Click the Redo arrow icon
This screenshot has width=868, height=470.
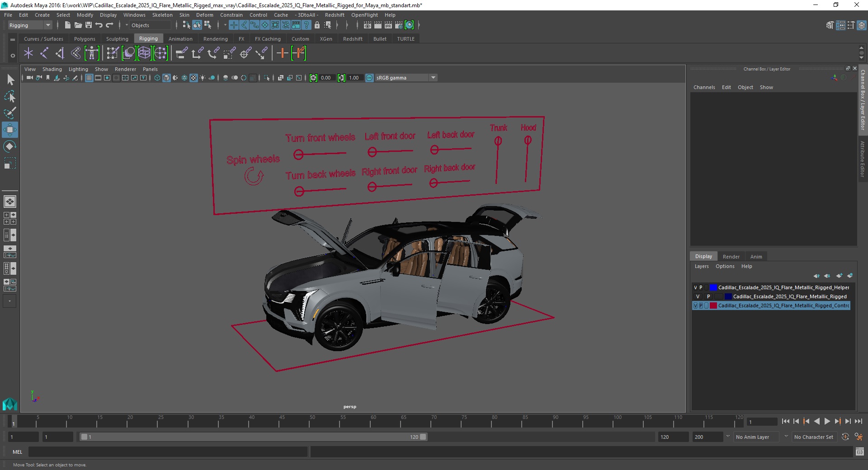(109, 25)
